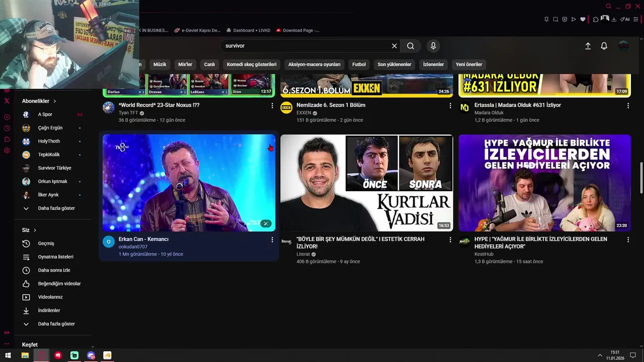Open Windows Start menu
The width and height of the screenshot is (644, 362).
click(x=8, y=355)
